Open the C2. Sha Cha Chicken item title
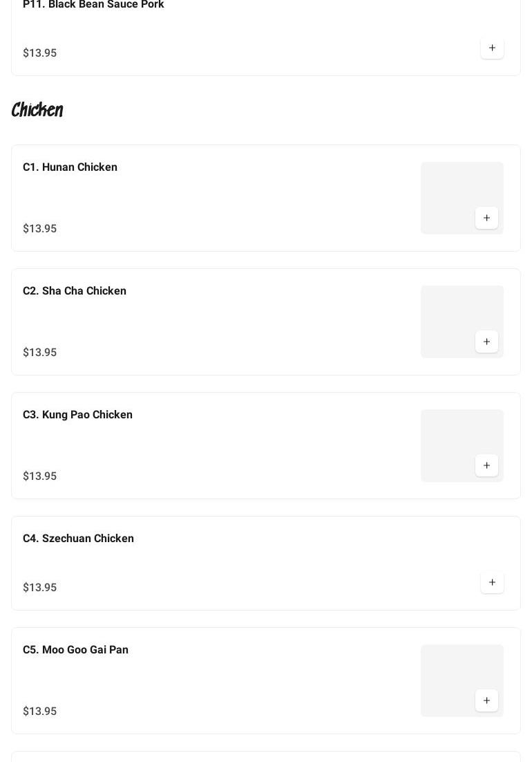This screenshot has width=532, height=762. (x=74, y=291)
